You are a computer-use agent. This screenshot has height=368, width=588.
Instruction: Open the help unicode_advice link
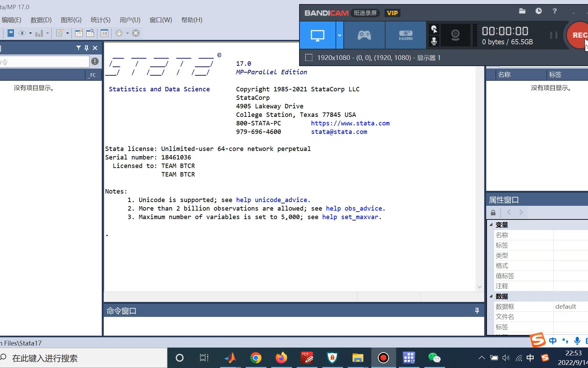[272, 200]
